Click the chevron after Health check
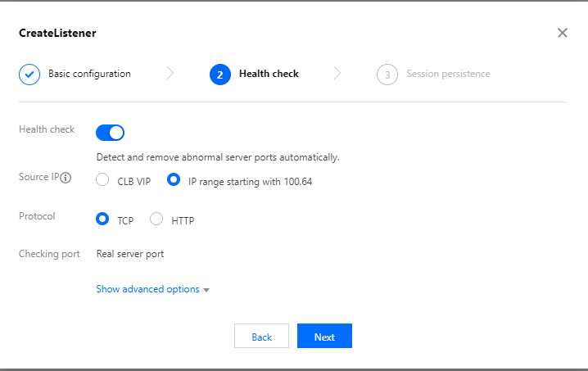 coord(337,74)
